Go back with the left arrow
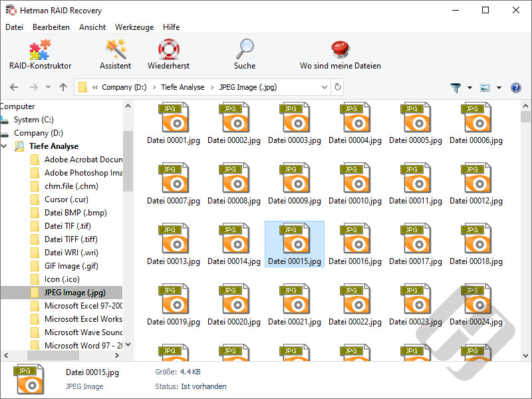 point(14,87)
